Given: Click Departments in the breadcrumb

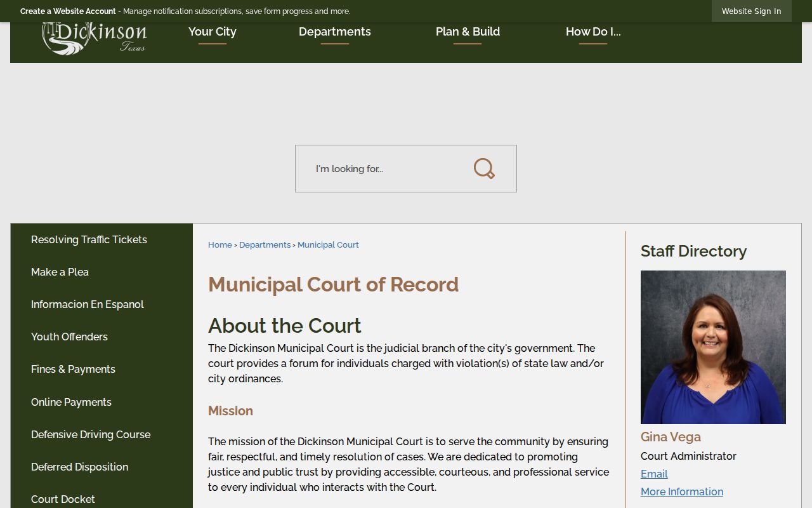Looking at the screenshot, I should (x=265, y=244).
